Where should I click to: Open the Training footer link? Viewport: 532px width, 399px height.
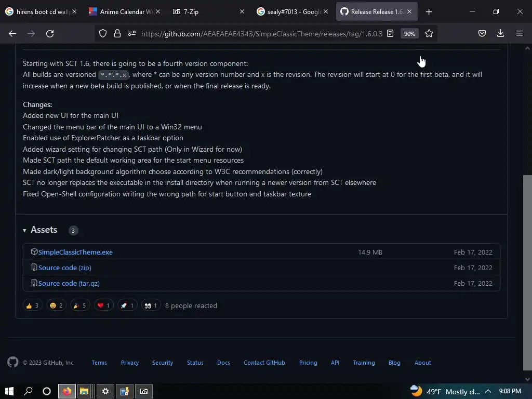(364, 363)
